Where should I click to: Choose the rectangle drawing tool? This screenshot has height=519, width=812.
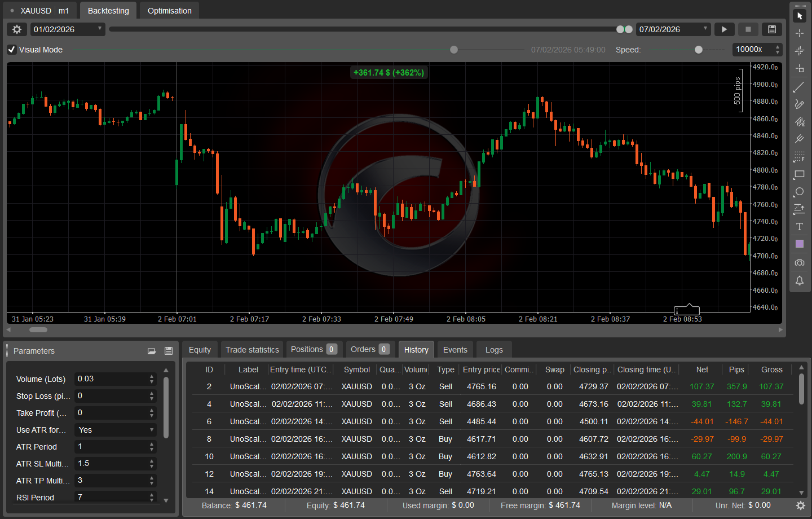(800, 174)
